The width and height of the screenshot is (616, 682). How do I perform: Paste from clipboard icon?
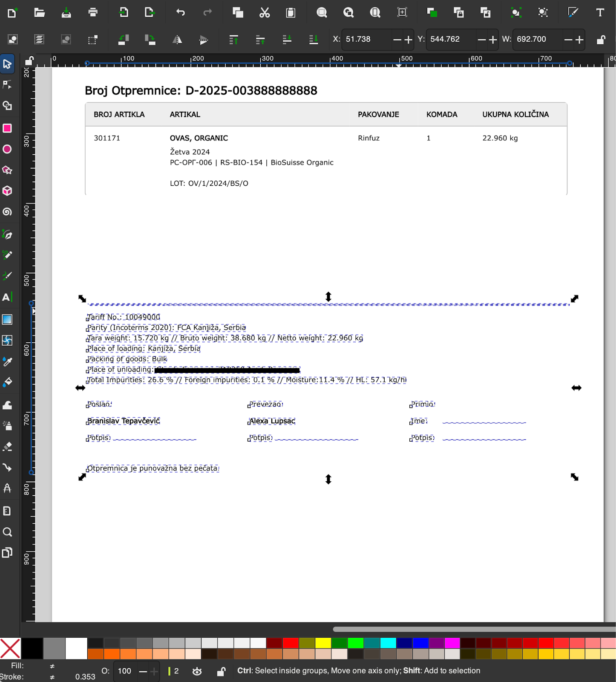point(291,13)
